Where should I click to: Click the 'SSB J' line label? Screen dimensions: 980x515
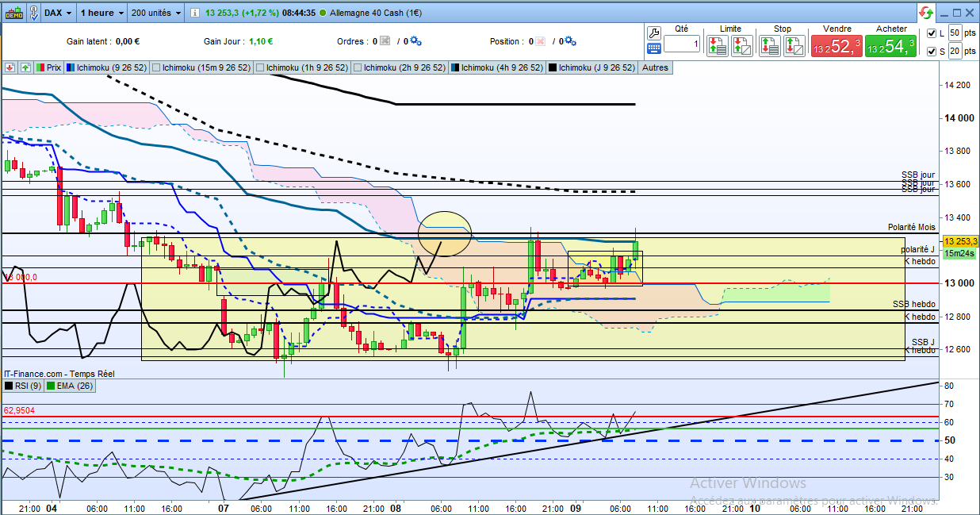pyautogui.click(x=922, y=342)
